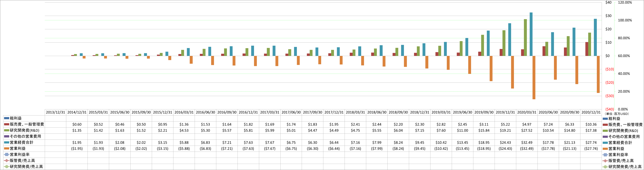Click the teal 営業経費合計 bar for 2020/12/31
The image size is (644, 170).
[595, 37]
